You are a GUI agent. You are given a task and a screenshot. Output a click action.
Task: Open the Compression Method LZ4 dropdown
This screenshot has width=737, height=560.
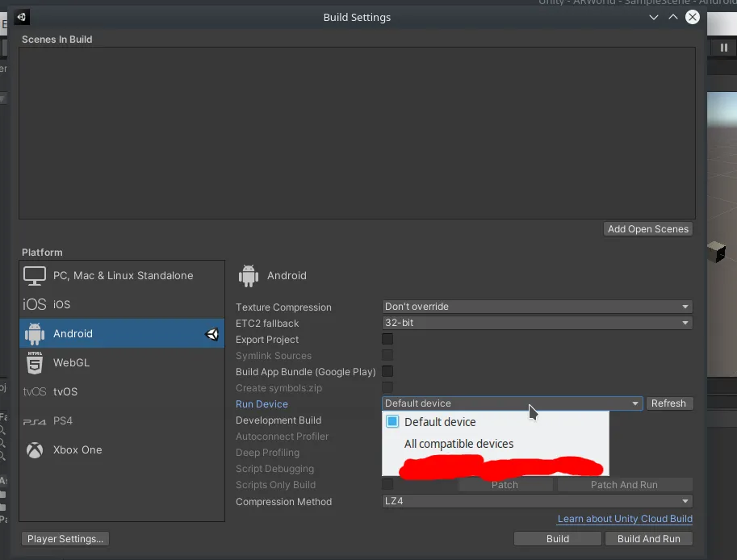tap(538, 501)
